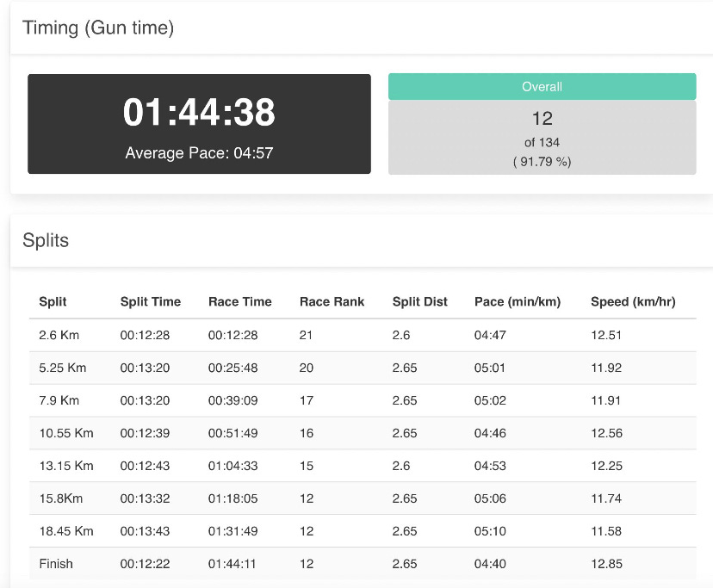Click pace 05:02 cell
Viewport: 713px width, 588px height.
tap(490, 400)
